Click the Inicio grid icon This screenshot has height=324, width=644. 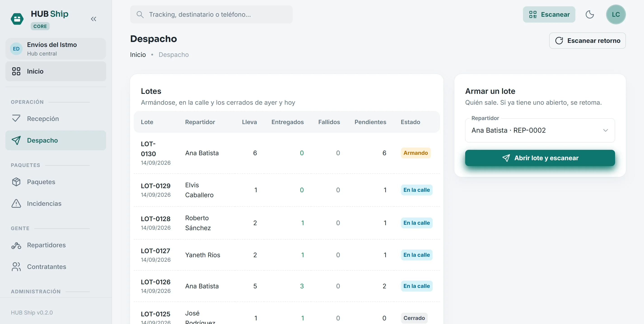click(x=16, y=71)
